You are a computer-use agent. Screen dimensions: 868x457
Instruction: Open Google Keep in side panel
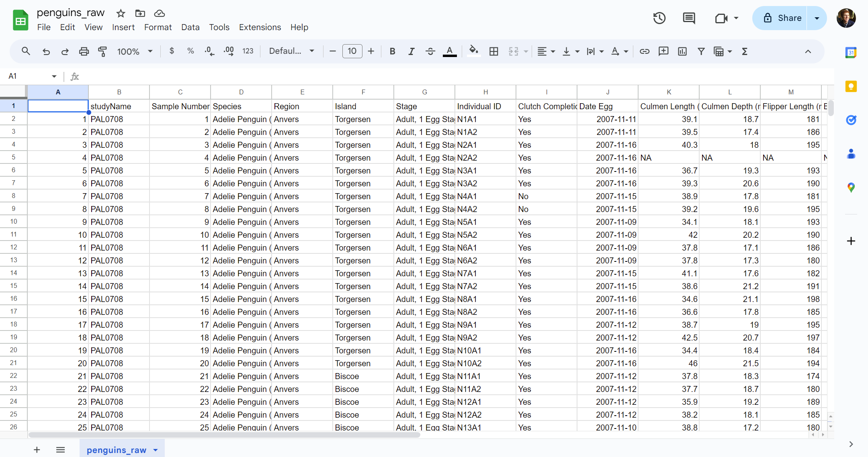point(851,86)
